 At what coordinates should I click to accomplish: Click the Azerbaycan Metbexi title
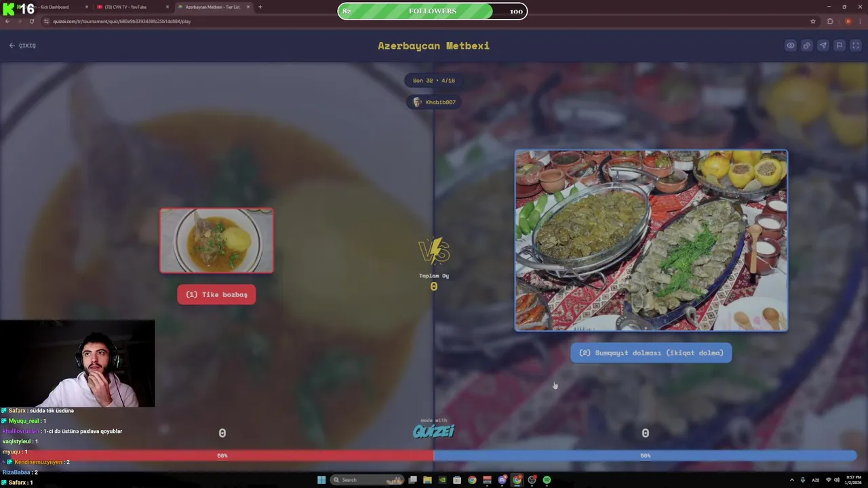point(433,45)
